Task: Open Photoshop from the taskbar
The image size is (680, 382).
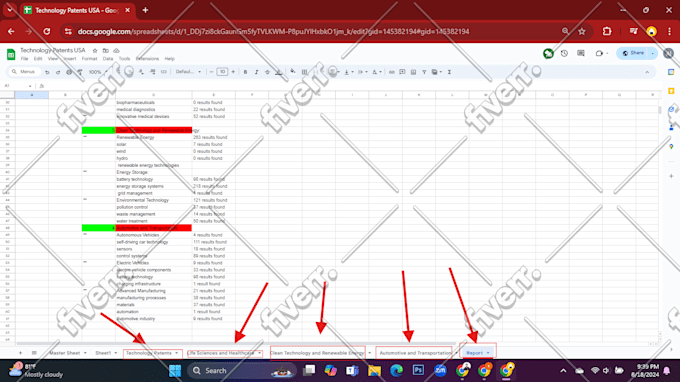Action: pyautogui.click(x=418, y=370)
